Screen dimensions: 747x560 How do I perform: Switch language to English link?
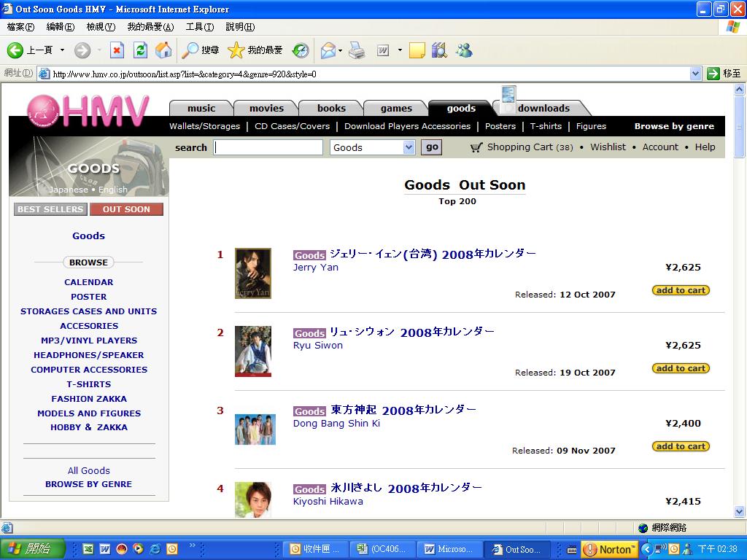(x=113, y=190)
